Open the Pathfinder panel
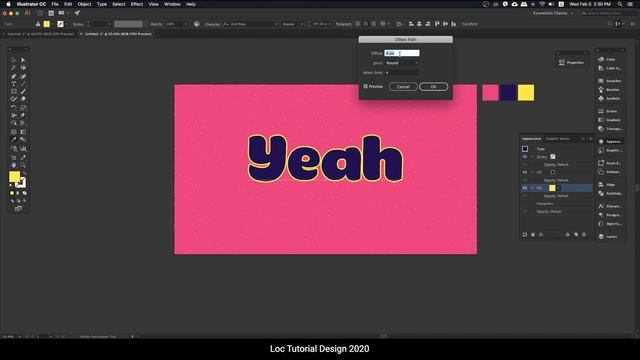 tap(610, 193)
